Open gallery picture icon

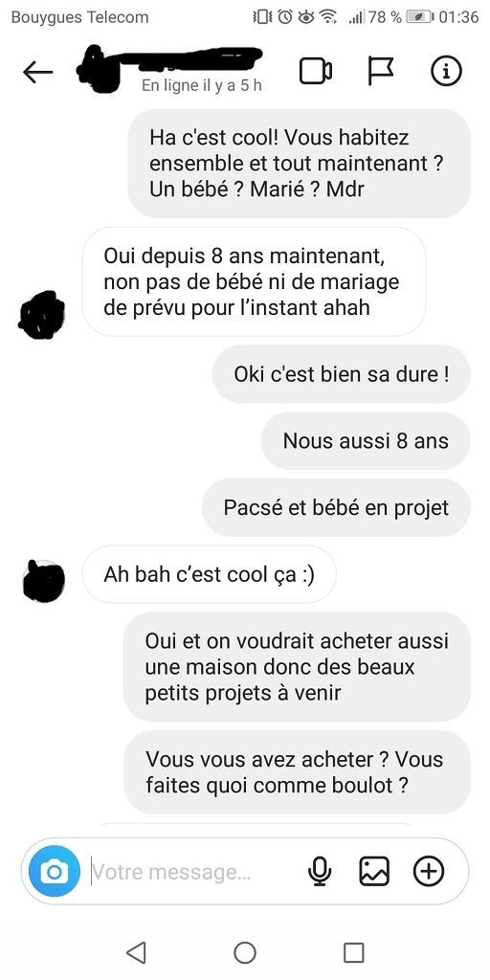[374, 871]
